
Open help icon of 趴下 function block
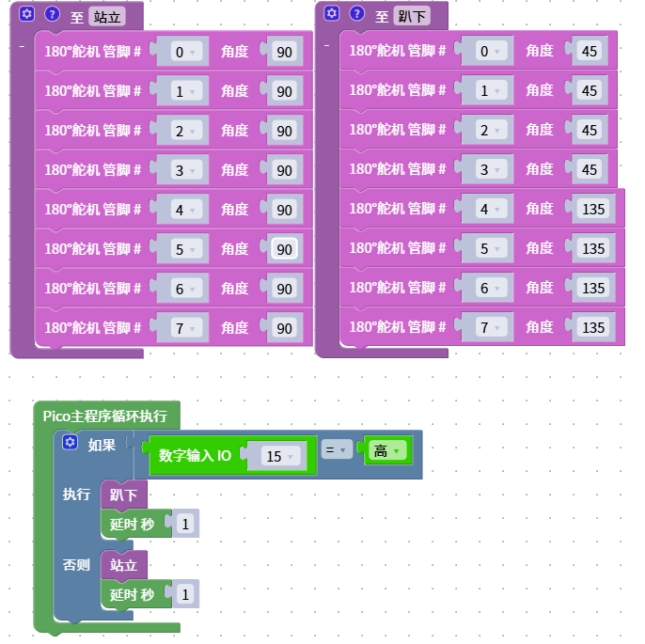[x=356, y=13]
